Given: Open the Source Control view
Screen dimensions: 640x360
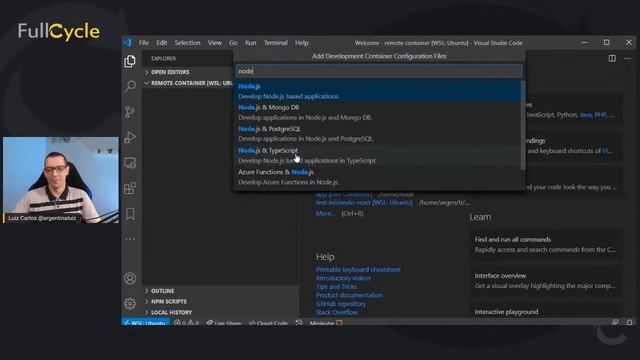Looking at the screenshot, I should pos(130,112).
